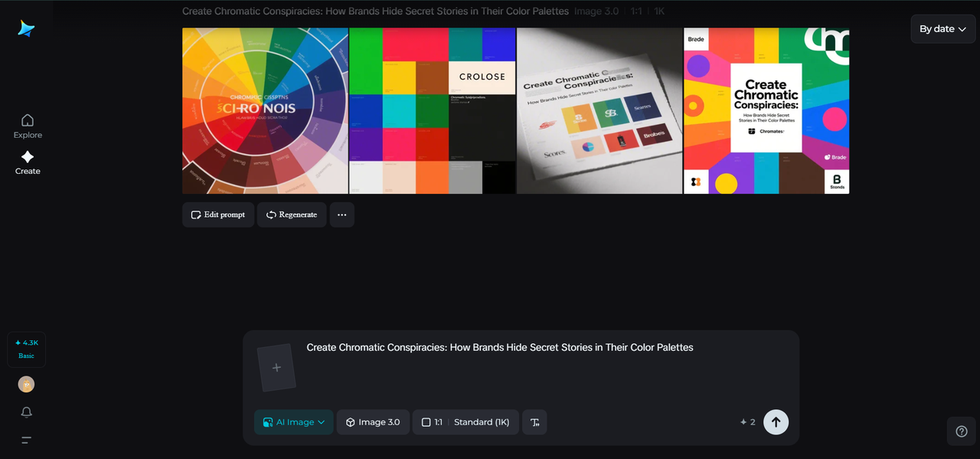Open the text style option in prompt bar

pyautogui.click(x=534, y=421)
